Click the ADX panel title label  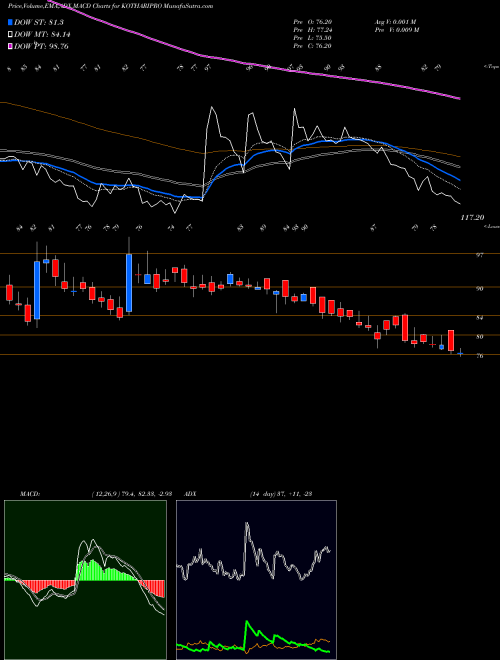click(190, 494)
